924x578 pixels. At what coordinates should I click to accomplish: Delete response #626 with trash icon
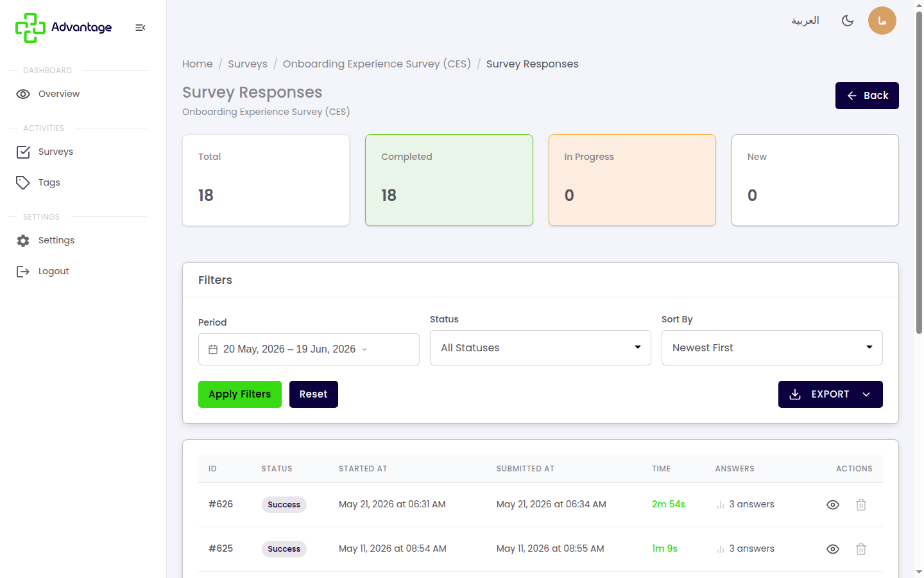(x=861, y=505)
